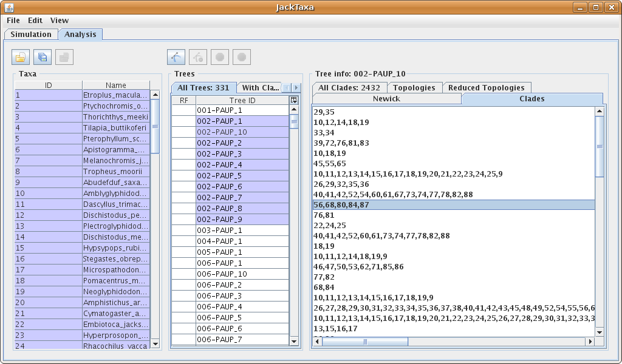The width and height of the screenshot is (622, 364).
Task: Open the View menu
Action: (60, 20)
